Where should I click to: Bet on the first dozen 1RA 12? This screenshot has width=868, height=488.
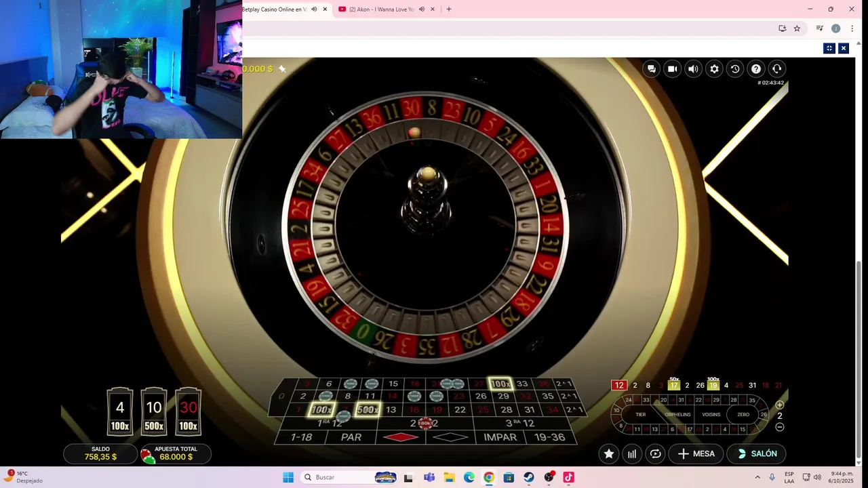tap(330, 423)
